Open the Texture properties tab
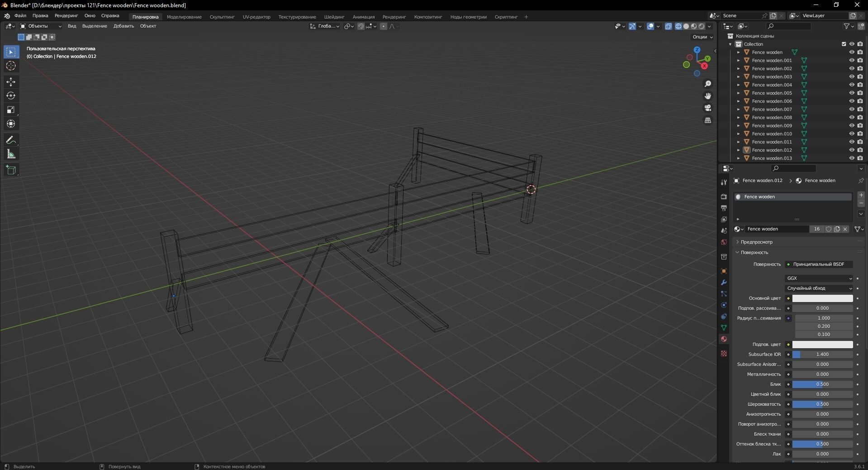The width and height of the screenshot is (868, 470). [724, 353]
